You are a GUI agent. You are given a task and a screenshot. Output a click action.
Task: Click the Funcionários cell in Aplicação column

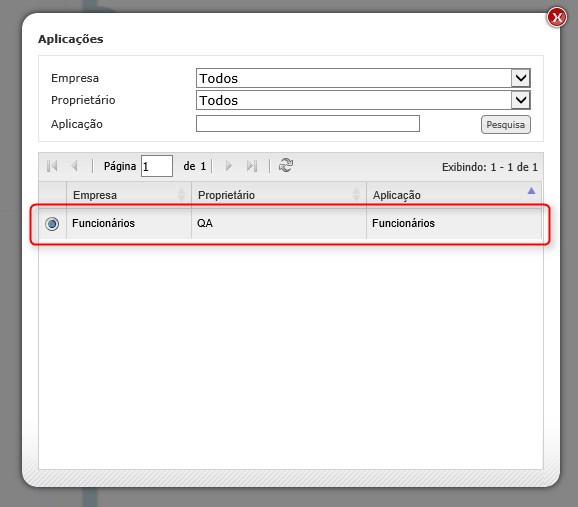point(454,223)
